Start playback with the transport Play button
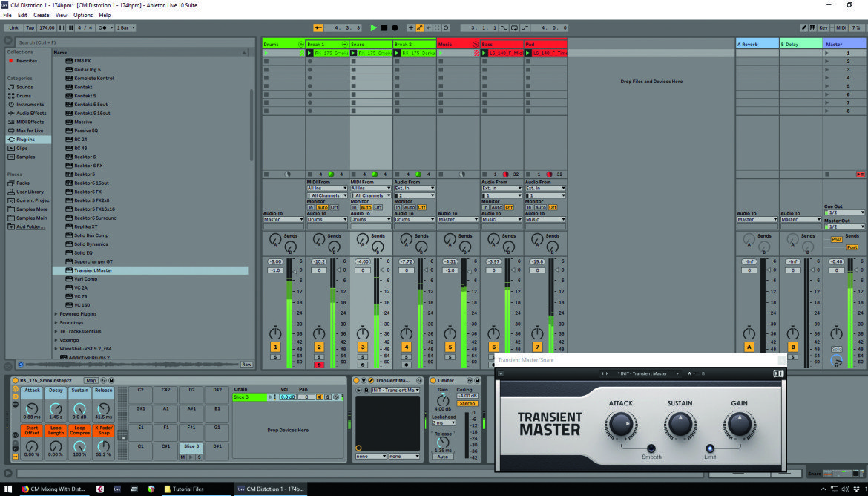The height and width of the screenshot is (496, 868). point(374,27)
